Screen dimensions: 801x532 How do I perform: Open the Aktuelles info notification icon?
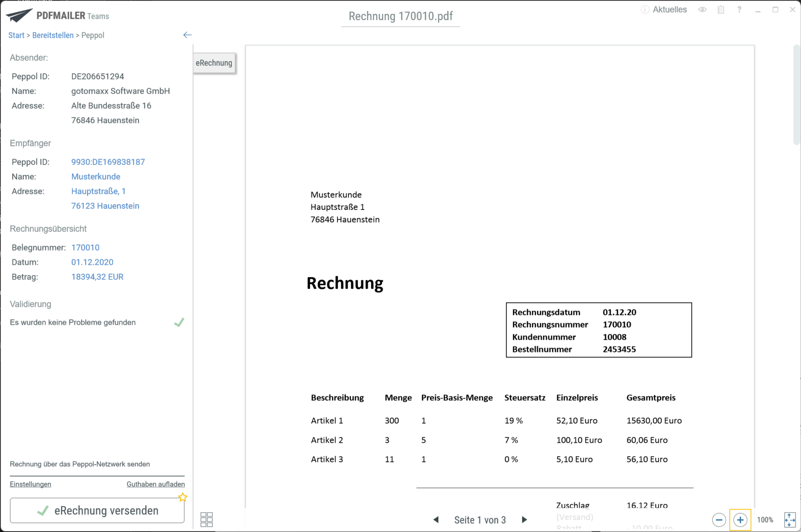click(645, 9)
